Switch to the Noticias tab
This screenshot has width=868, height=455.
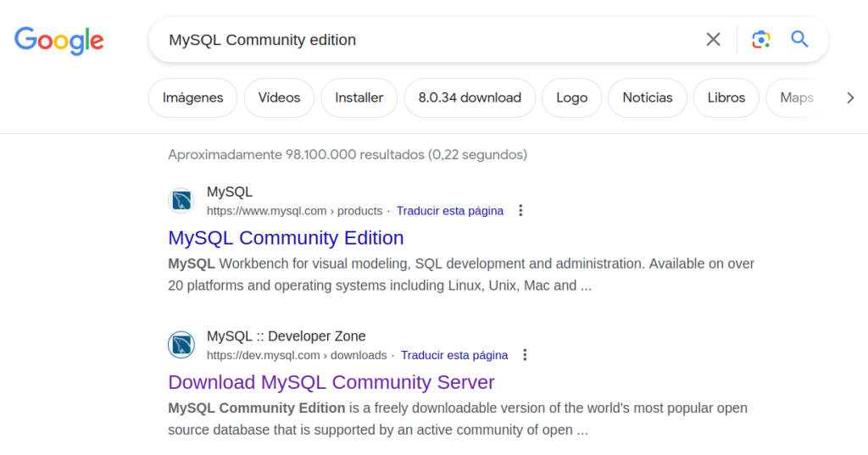click(647, 97)
